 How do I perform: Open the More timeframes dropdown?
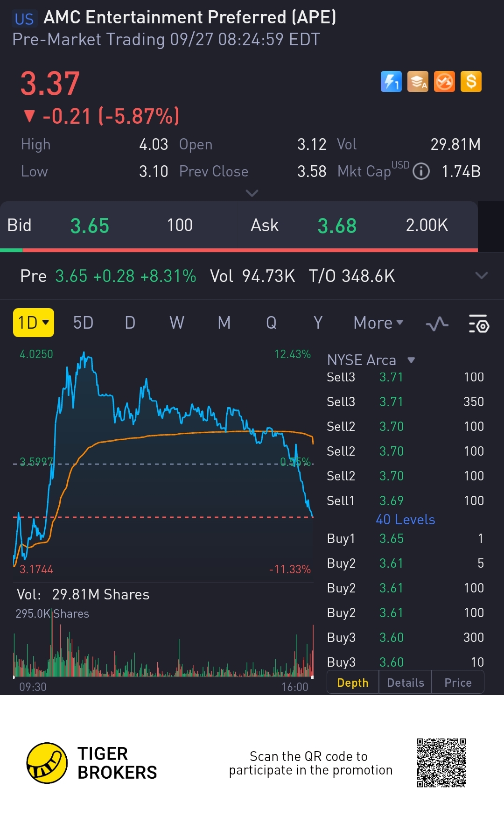point(378,323)
